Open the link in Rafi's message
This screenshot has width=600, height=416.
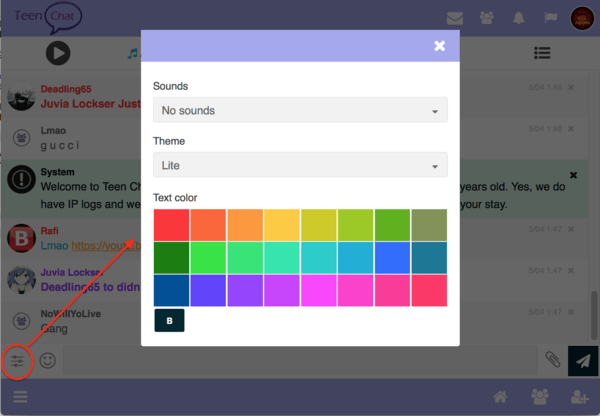coord(106,245)
